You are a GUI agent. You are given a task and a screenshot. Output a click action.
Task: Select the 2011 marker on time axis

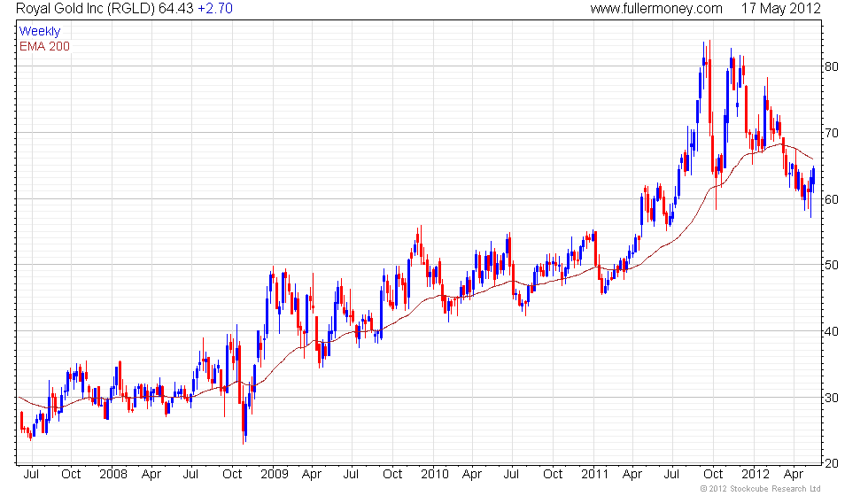click(593, 474)
